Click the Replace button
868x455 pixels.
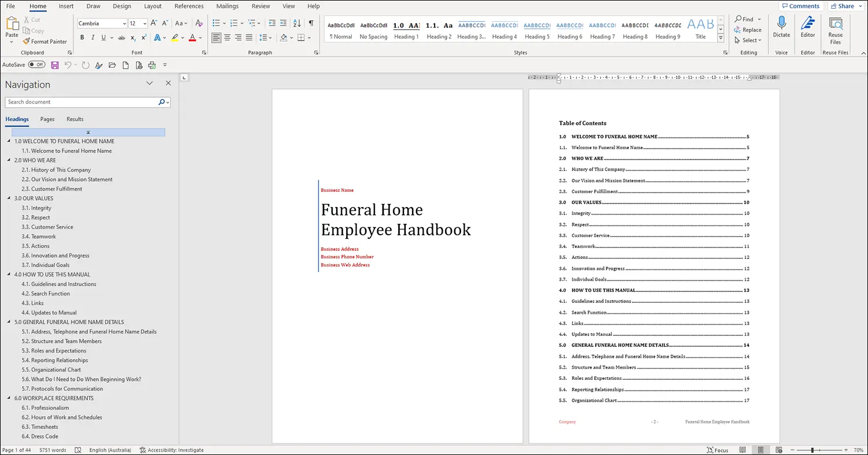(x=748, y=30)
